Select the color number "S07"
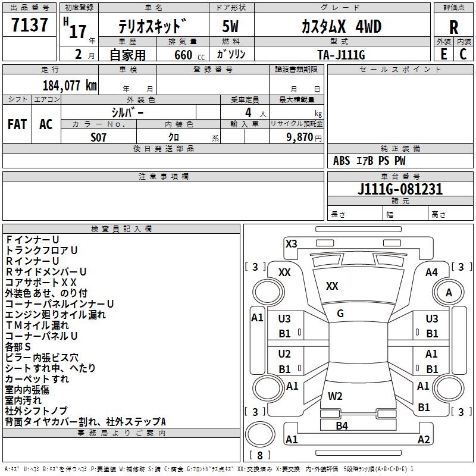Image resolution: width=476 pixels, height=476 pixels. (x=98, y=137)
